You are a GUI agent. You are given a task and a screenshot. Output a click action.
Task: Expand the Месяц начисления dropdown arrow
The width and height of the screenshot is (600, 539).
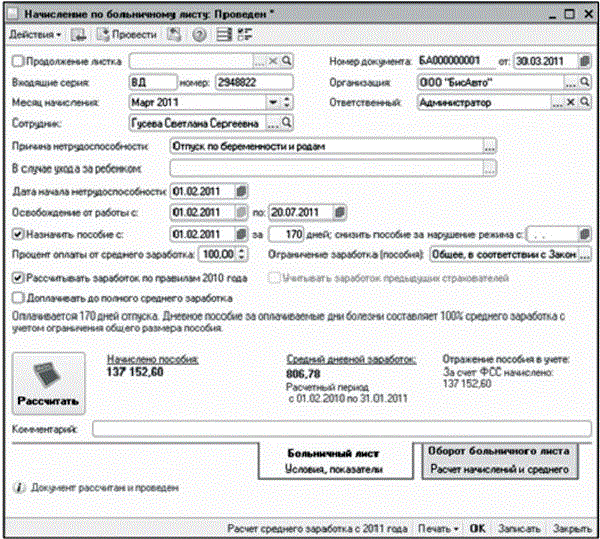pyautogui.click(x=271, y=102)
